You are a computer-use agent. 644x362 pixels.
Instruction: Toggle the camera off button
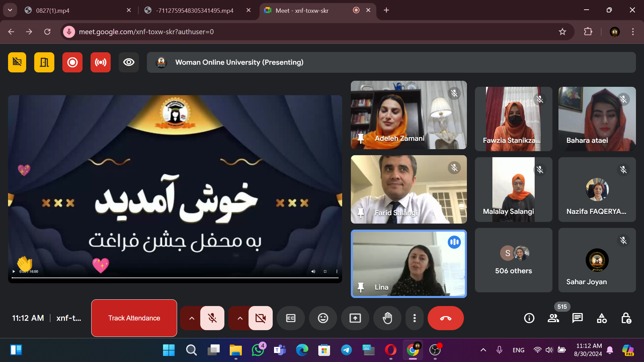(x=260, y=318)
